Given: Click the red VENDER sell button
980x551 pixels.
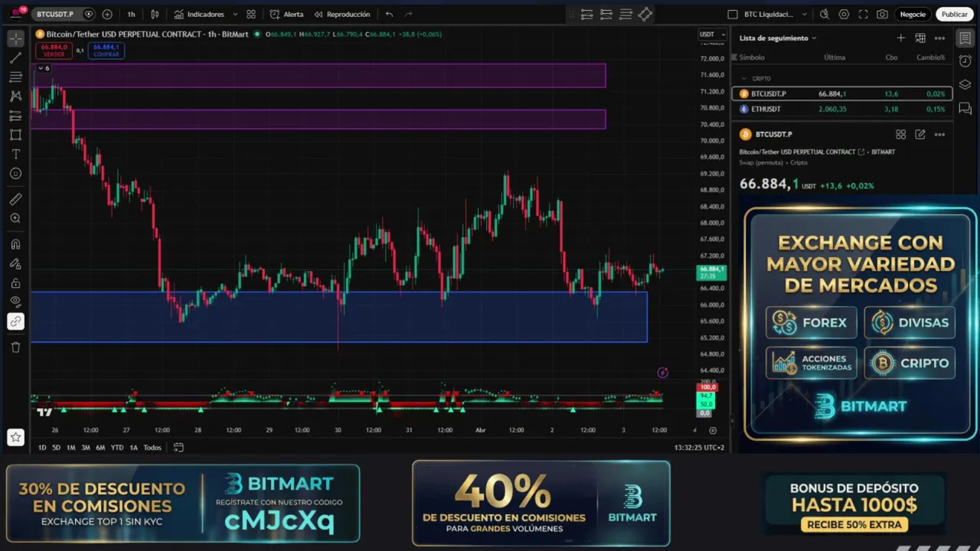Looking at the screenshot, I should [54, 51].
